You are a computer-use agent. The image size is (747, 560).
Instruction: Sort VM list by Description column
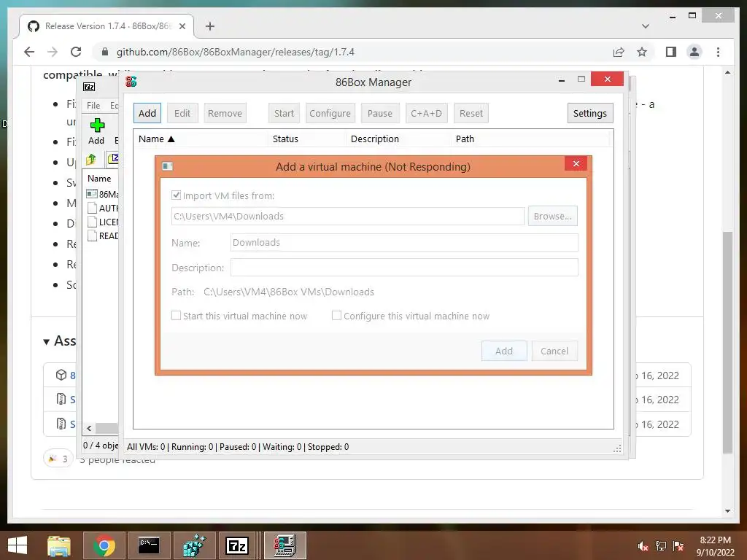point(398,139)
